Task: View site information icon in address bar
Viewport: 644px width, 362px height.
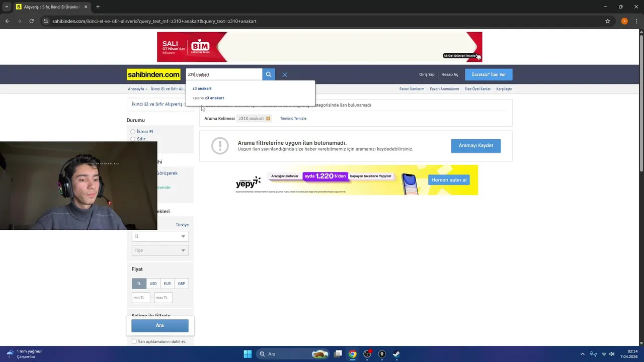Action: point(46,21)
